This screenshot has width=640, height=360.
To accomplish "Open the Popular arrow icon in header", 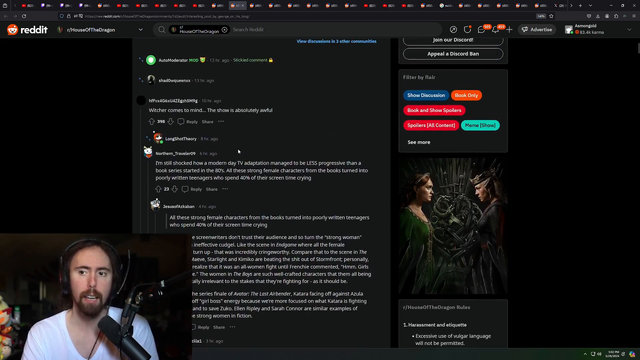I will coord(453,30).
